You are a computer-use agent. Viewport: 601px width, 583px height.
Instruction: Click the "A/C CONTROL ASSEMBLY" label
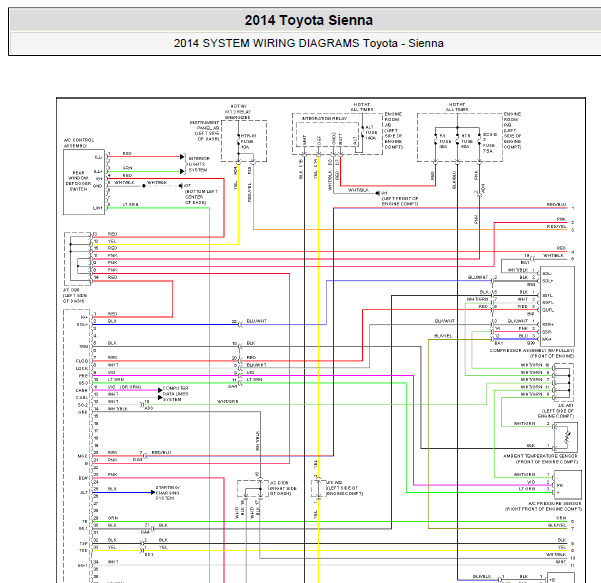[79, 143]
